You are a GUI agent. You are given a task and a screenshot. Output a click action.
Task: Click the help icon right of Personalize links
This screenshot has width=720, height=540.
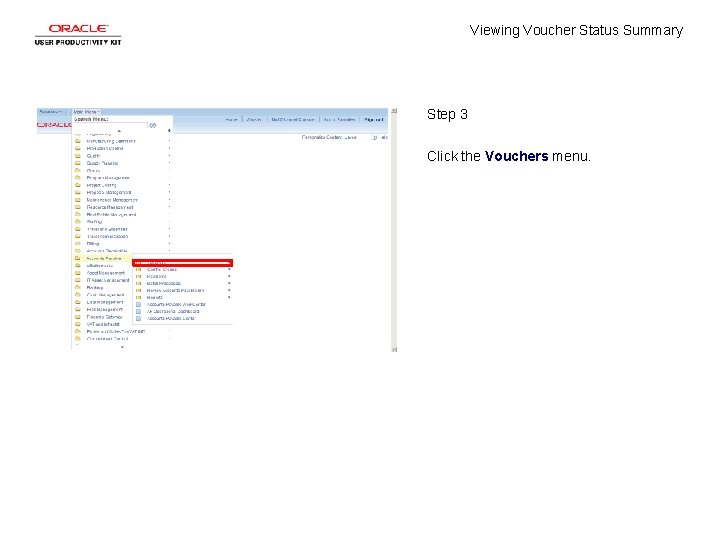(374, 137)
